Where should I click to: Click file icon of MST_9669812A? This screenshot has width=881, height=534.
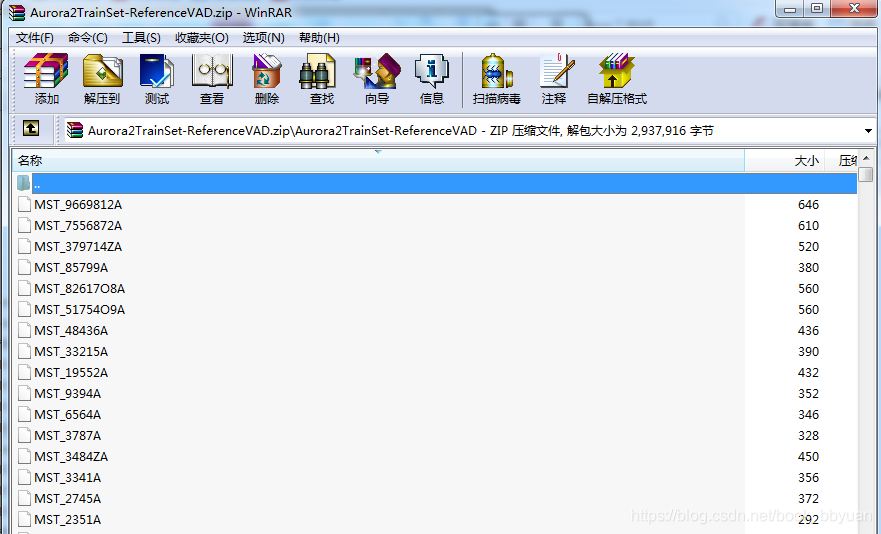click(24, 204)
